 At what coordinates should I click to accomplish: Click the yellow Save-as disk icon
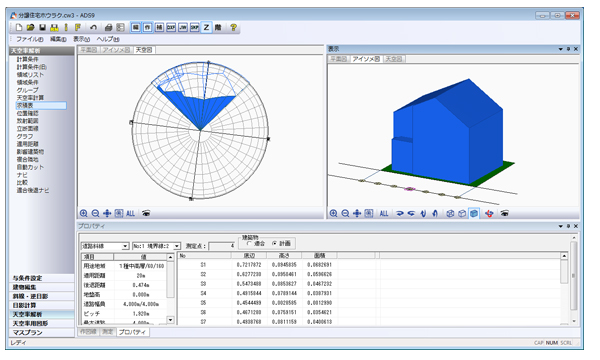point(54,28)
